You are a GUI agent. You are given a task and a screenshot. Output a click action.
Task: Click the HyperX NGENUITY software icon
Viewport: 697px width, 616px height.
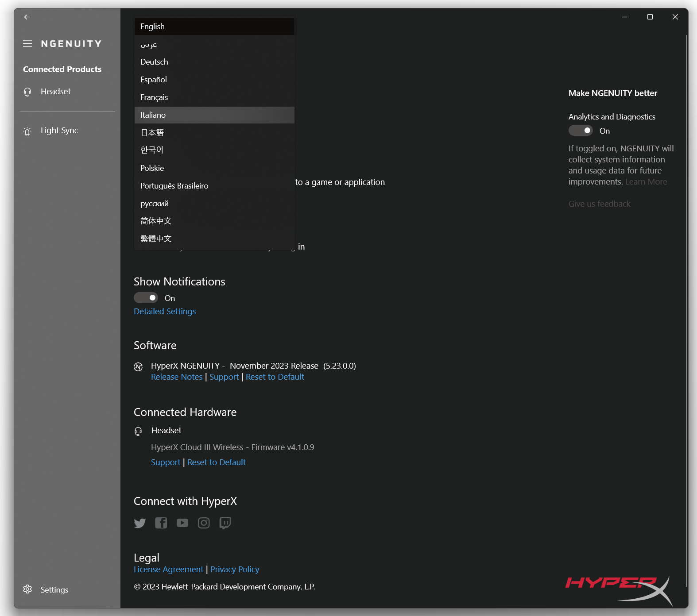click(138, 366)
